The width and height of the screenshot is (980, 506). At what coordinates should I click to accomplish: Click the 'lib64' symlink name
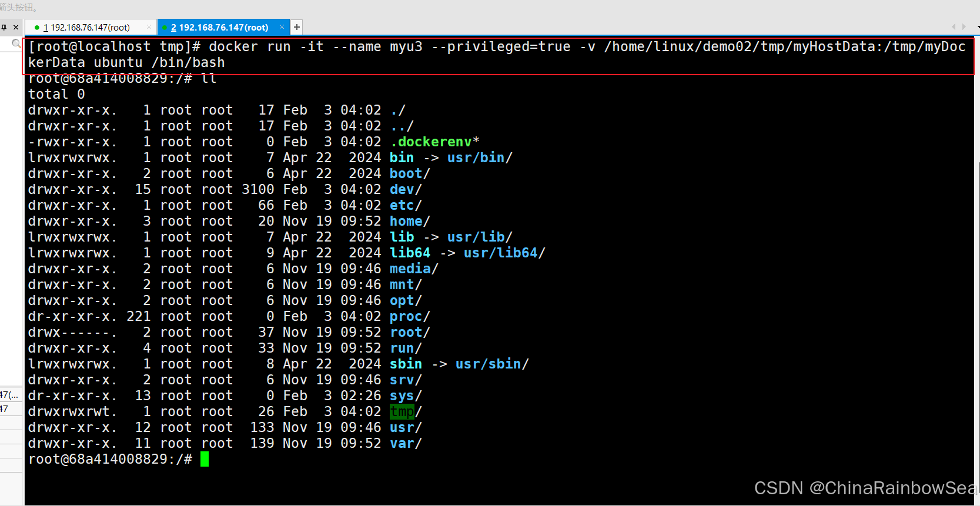point(410,253)
